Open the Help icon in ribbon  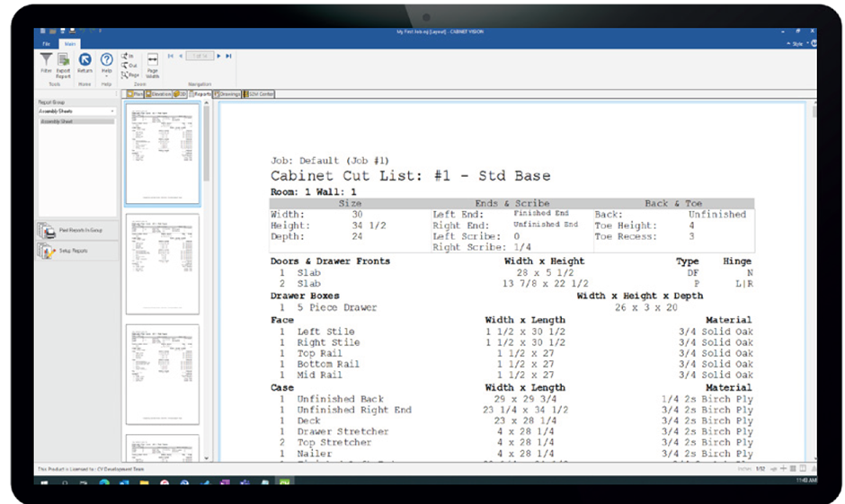coord(107,60)
